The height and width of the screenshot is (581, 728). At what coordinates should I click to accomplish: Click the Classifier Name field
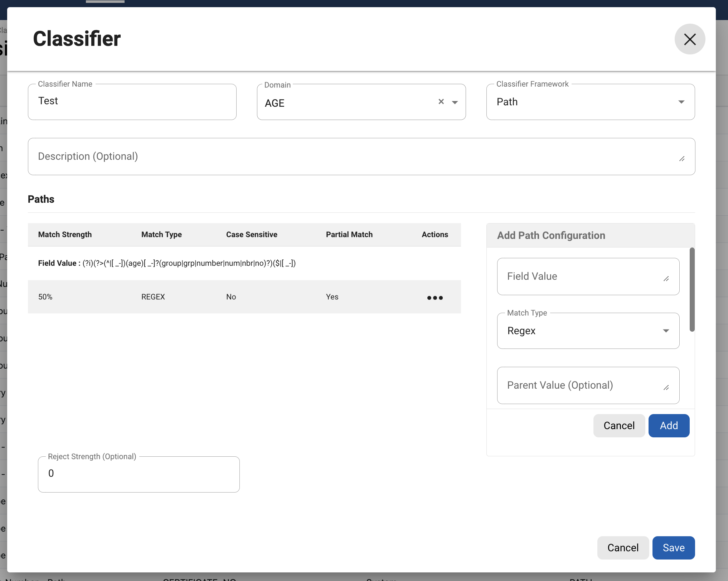[132, 102]
